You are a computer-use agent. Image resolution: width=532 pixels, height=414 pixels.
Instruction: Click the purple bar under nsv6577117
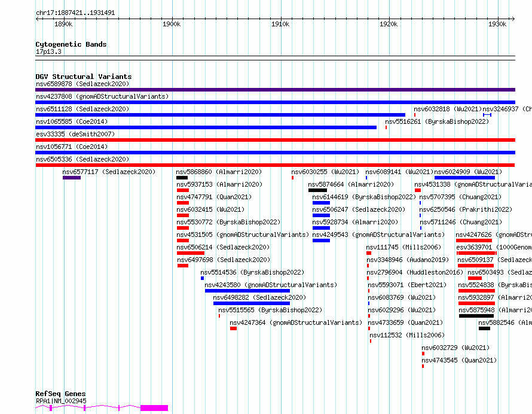(72, 178)
